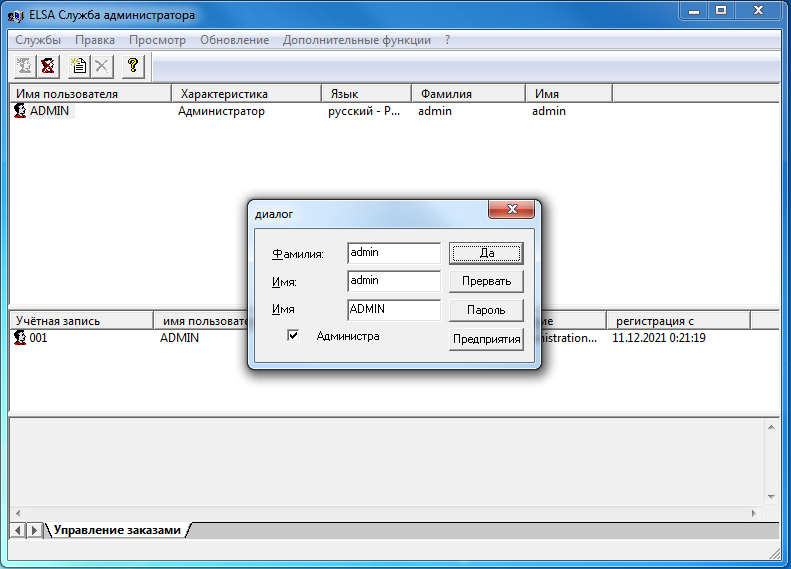Sort by Характеристика column header
Screen dimensions: 791x569
(x=246, y=94)
